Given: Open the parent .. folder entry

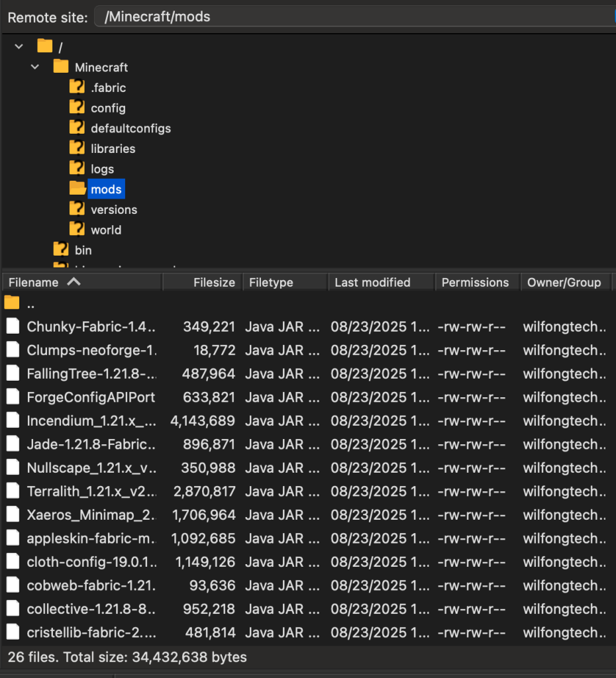Looking at the screenshot, I should pos(20,303).
